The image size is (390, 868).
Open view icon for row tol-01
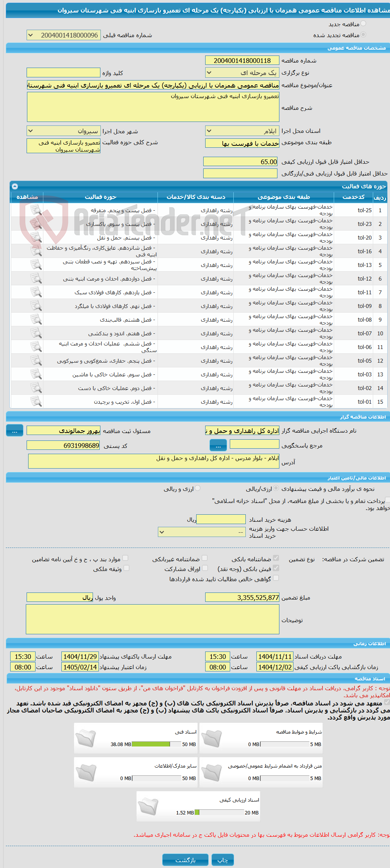tap(36, 402)
